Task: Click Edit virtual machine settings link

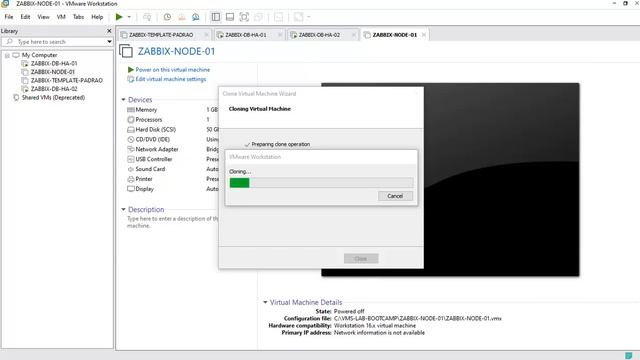Action: pos(171,79)
